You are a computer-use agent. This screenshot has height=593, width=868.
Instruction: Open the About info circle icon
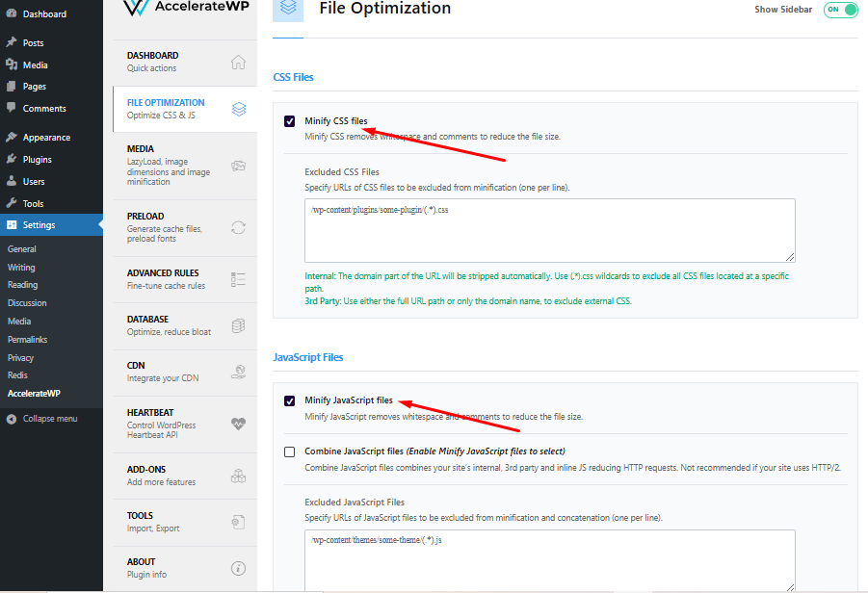[239, 568]
